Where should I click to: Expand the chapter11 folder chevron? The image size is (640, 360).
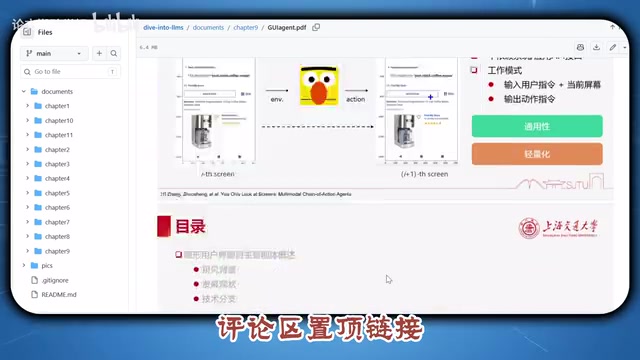(x=27, y=135)
